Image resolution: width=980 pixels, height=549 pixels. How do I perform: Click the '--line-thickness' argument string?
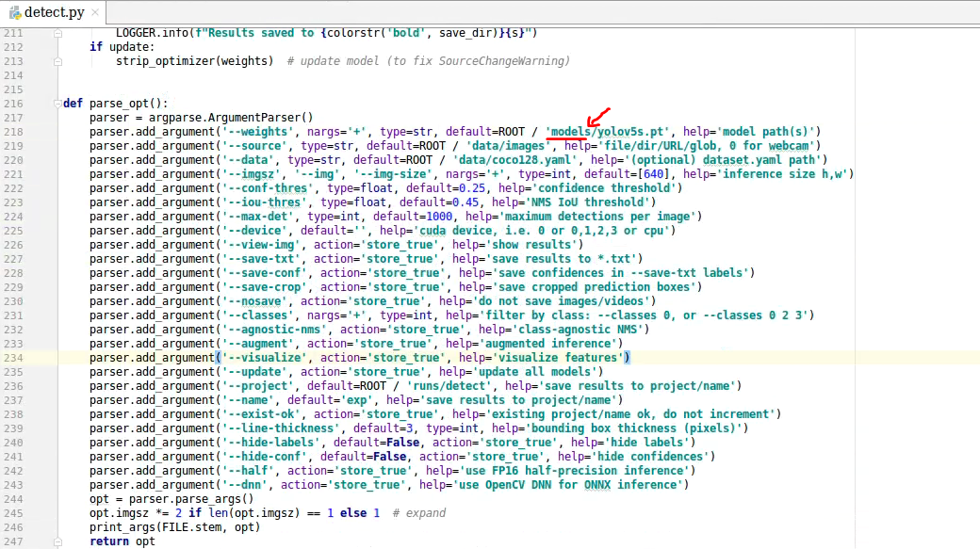[x=281, y=428]
